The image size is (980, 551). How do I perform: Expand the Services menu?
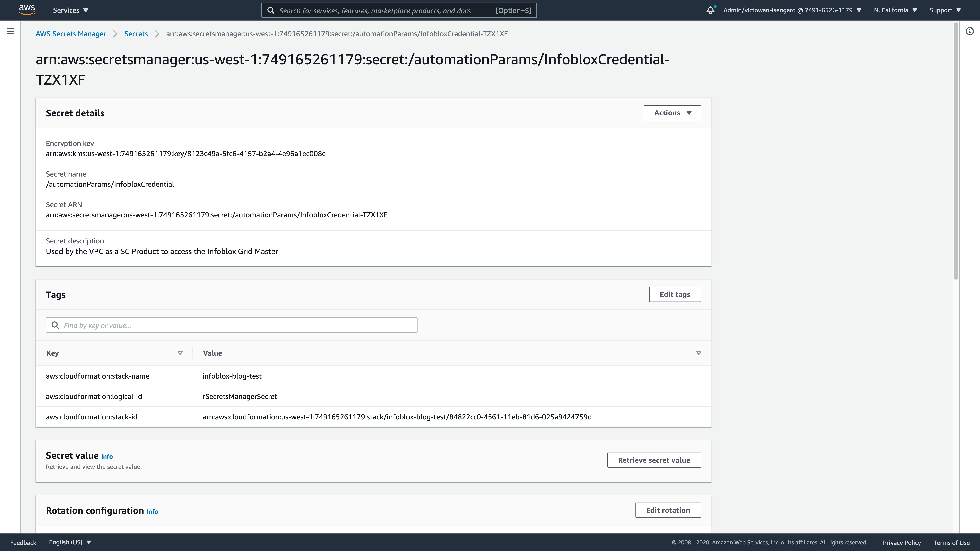point(71,10)
